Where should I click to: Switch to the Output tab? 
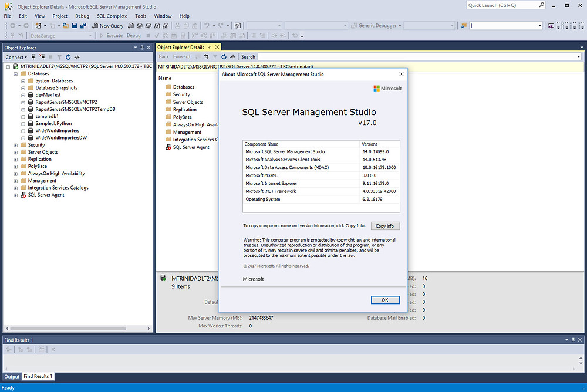pos(12,377)
